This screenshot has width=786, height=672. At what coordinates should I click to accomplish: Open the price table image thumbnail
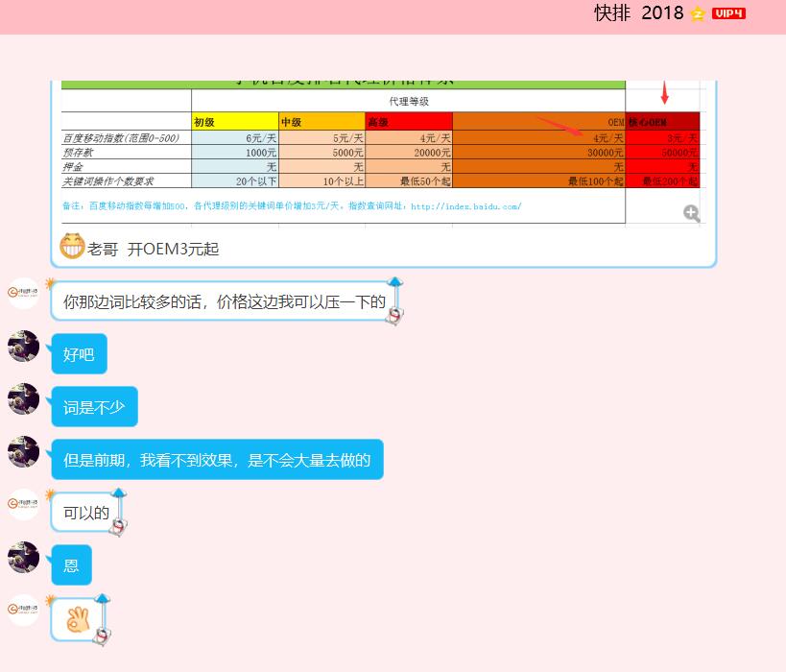[384, 154]
